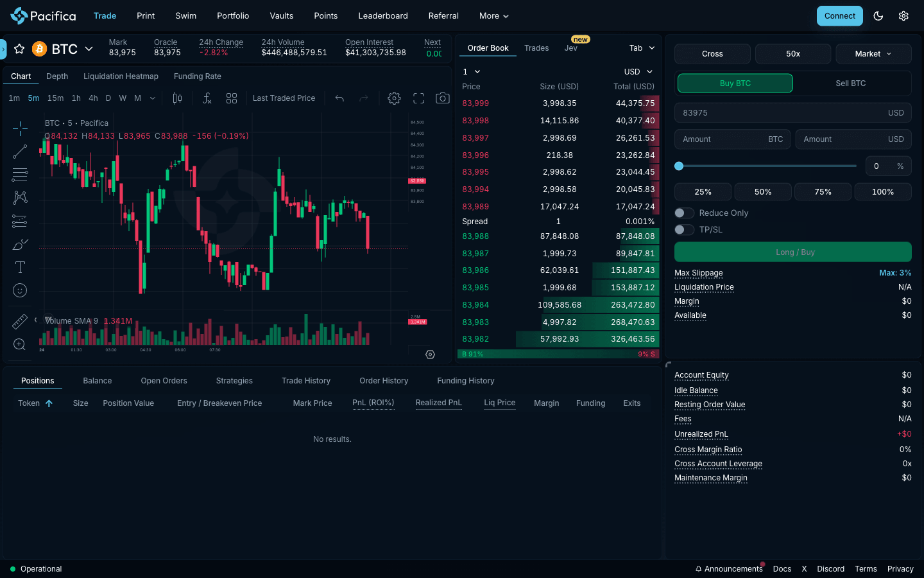Open the More navigation dropdown
Image resolution: width=924 pixels, height=578 pixels.
click(494, 16)
